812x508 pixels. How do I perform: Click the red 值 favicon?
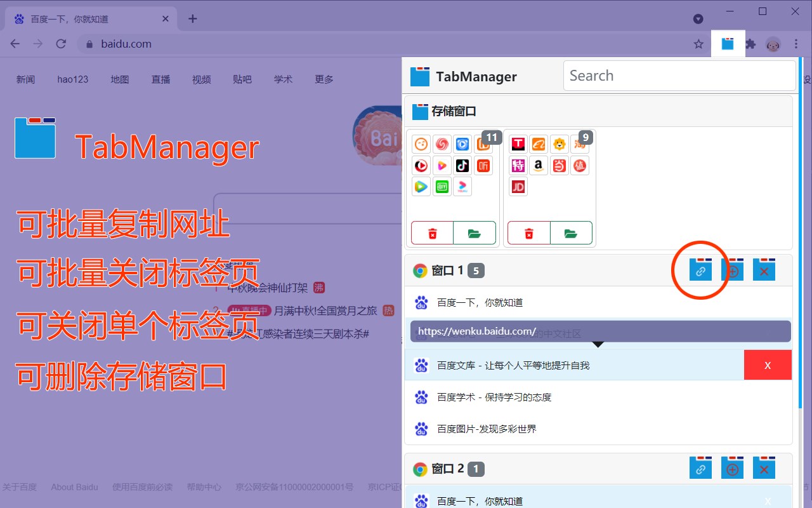click(x=579, y=166)
